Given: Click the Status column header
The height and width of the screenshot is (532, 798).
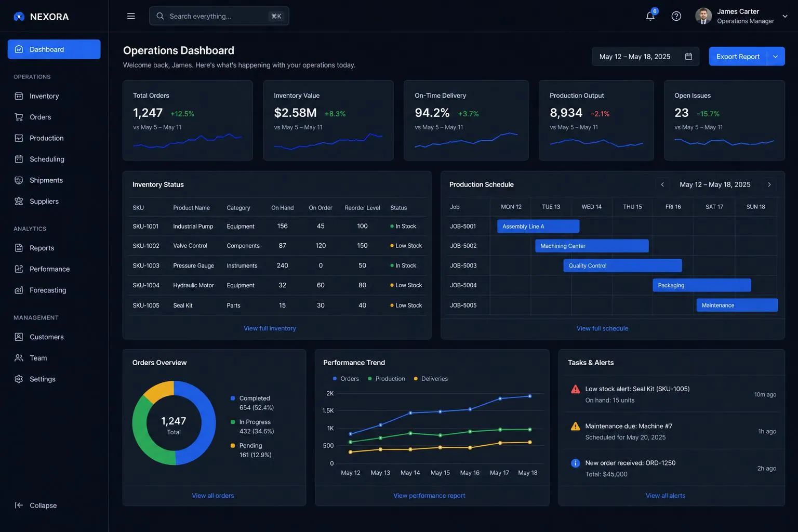Looking at the screenshot, I should pos(398,208).
